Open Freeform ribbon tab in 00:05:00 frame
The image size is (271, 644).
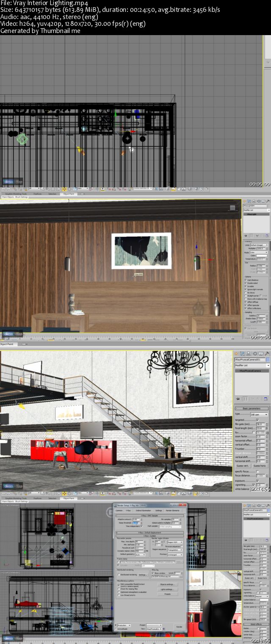point(37,194)
